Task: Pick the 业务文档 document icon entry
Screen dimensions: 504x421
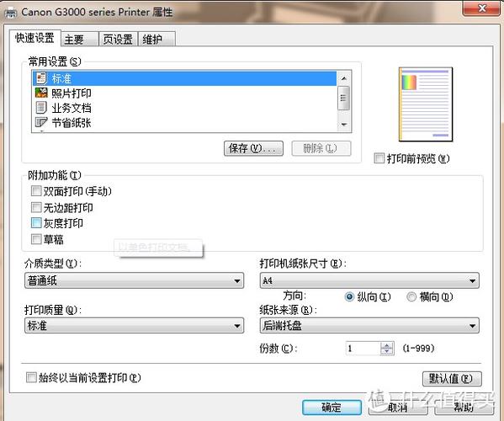Action: click(x=41, y=108)
